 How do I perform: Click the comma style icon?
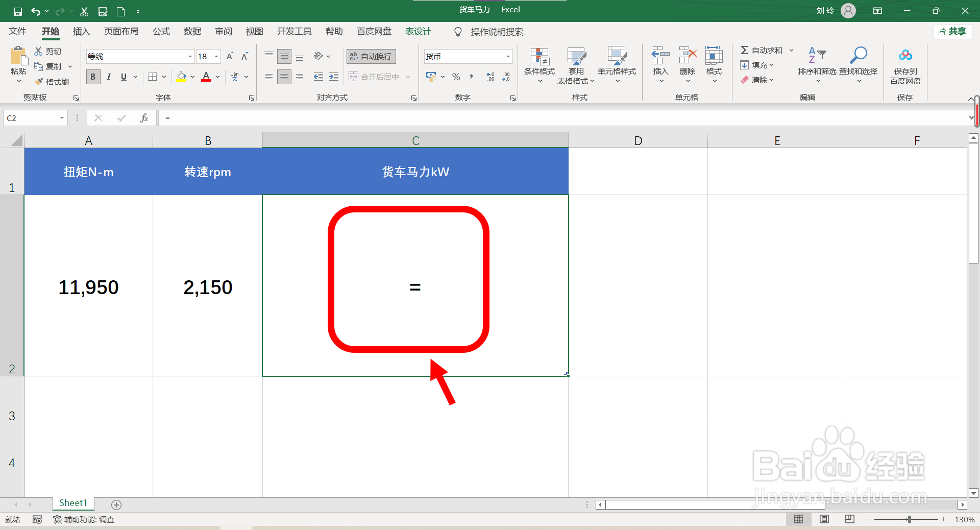[471, 77]
